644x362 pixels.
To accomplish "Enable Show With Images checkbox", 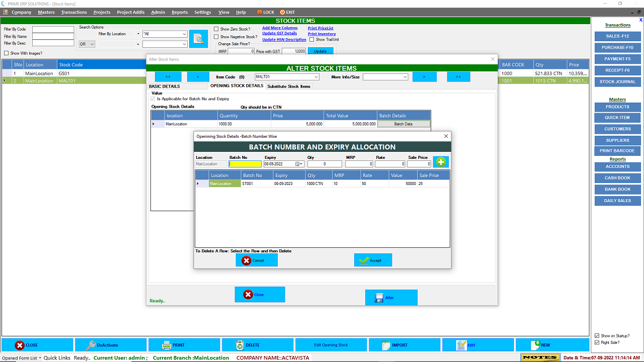I will tap(7, 53).
